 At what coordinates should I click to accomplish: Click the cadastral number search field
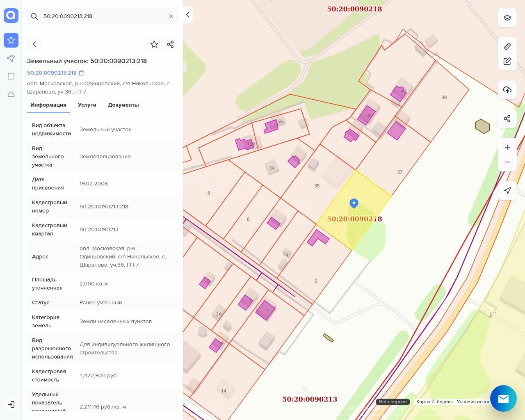point(103,16)
